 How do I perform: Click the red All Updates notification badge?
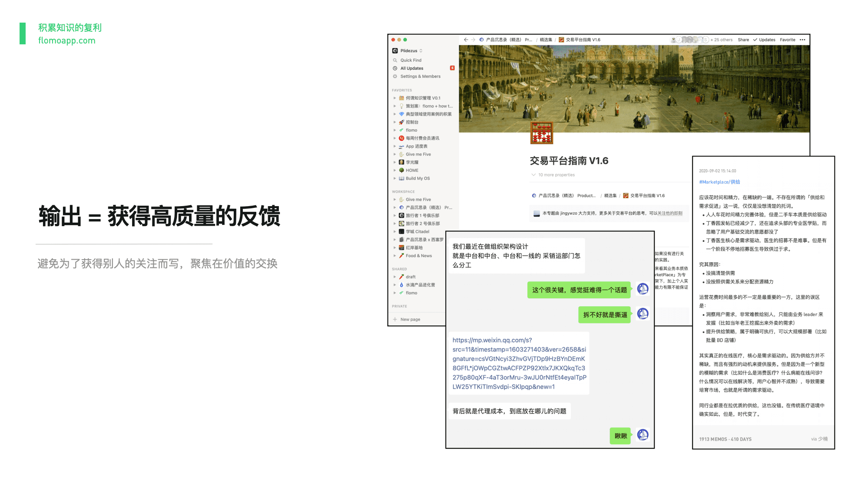click(x=452, y=68)
